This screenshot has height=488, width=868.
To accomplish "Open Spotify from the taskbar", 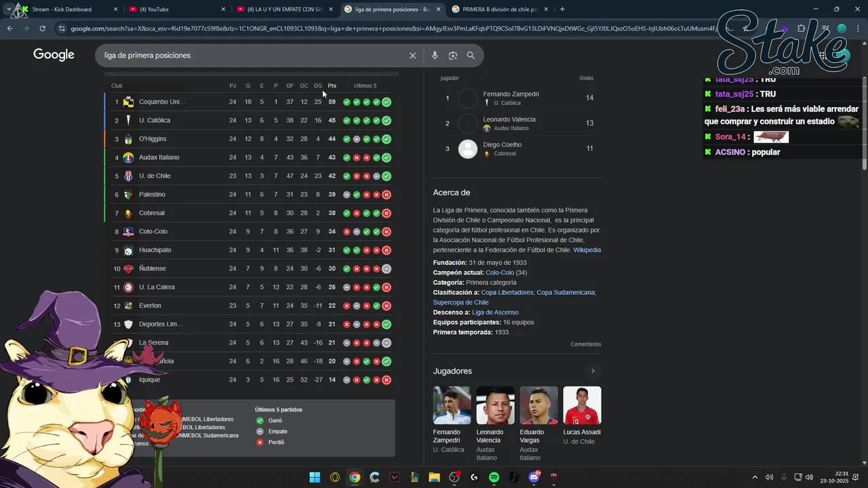I will [x=494, y=477].
